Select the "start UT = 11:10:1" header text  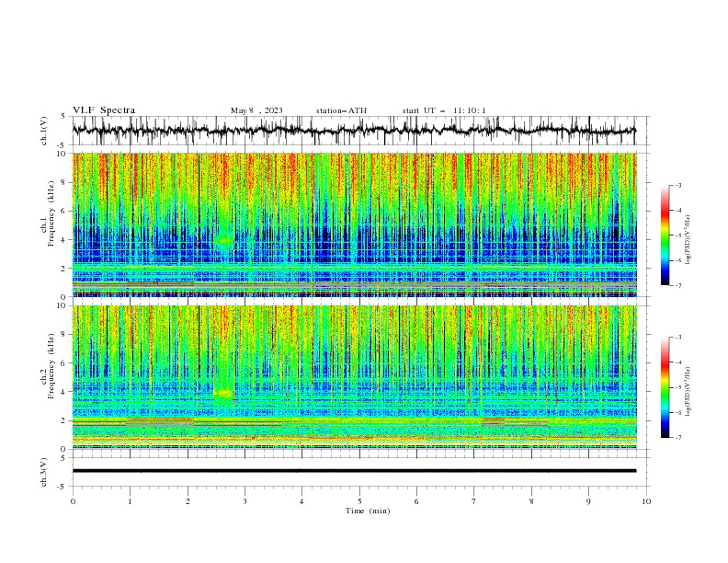point(444,110)
